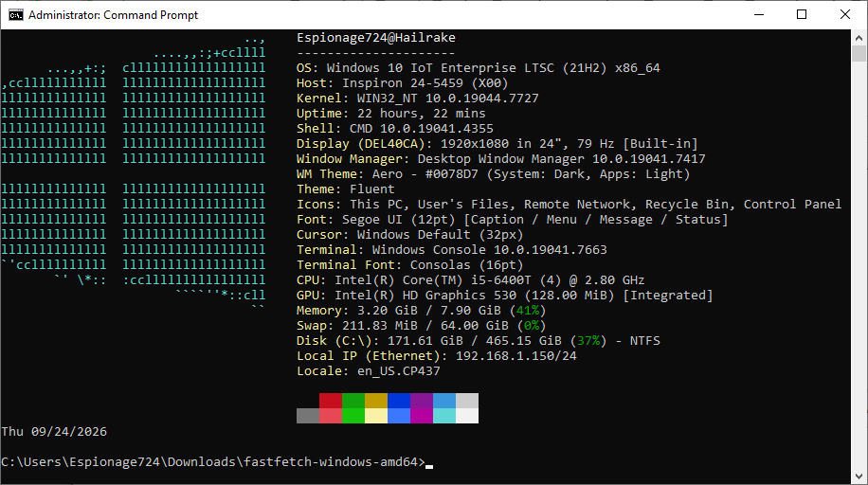
Task: Click the GPU: Intel HD Graphics 530 line
Action: click(x=505, y=296)
